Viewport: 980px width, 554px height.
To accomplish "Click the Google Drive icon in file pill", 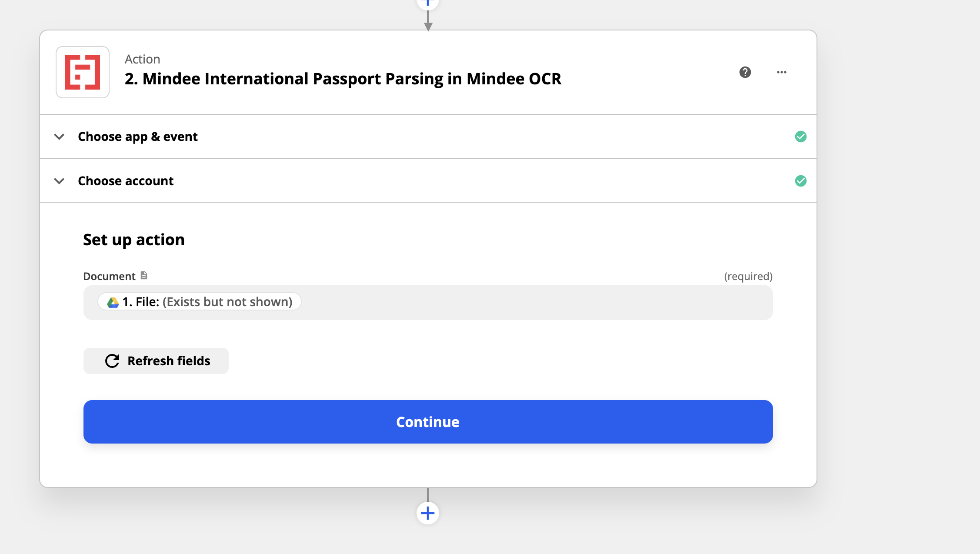I will point(113,302).
